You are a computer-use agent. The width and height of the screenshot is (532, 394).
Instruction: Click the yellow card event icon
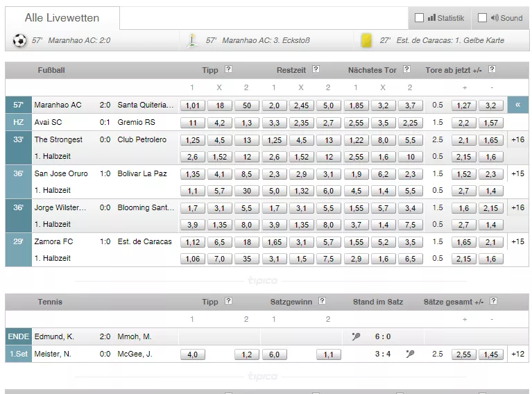click(366, 40)
